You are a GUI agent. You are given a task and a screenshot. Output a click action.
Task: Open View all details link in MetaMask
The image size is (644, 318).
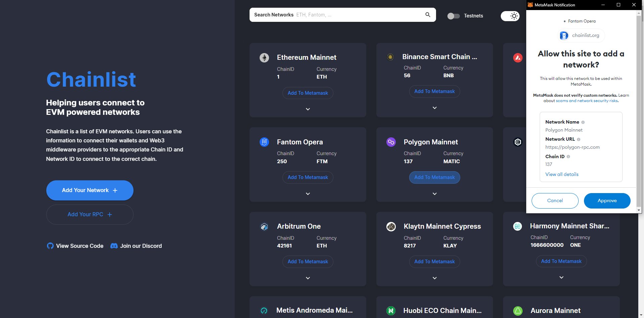562,174
